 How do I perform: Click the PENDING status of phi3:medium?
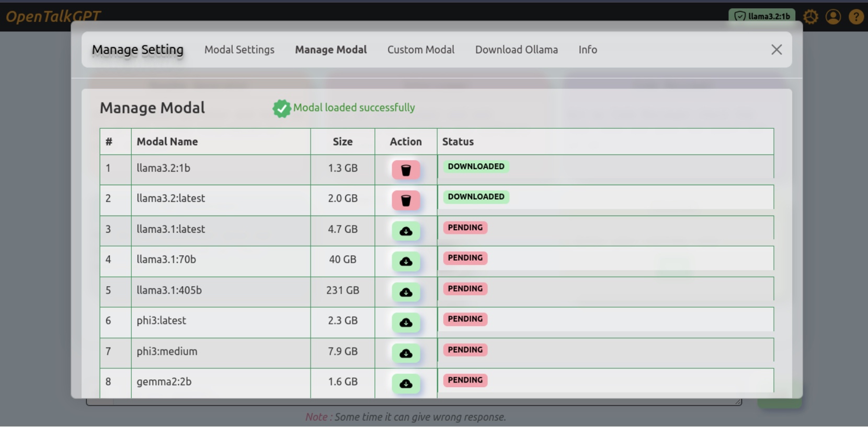point(465,350)
